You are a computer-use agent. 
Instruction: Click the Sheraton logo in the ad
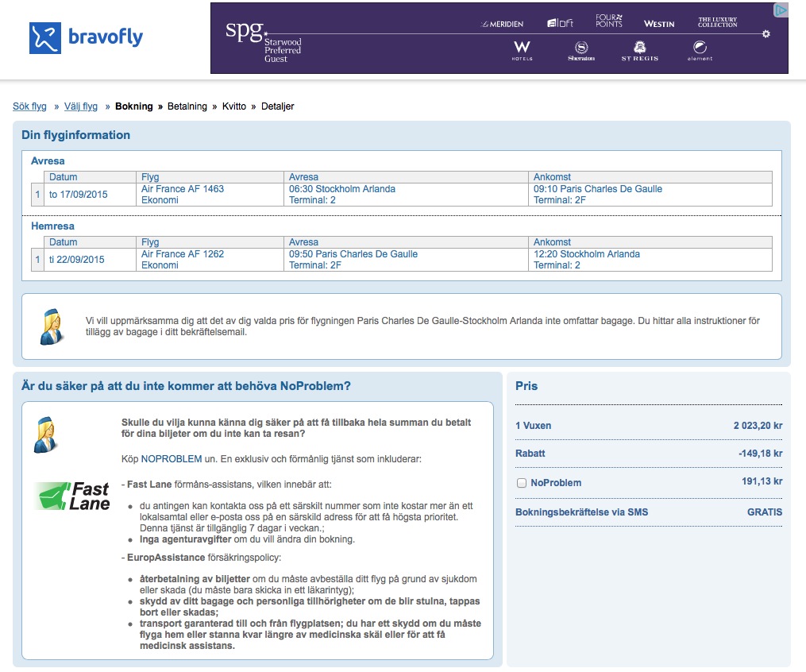pyautogui.click(x=580, y=51)
